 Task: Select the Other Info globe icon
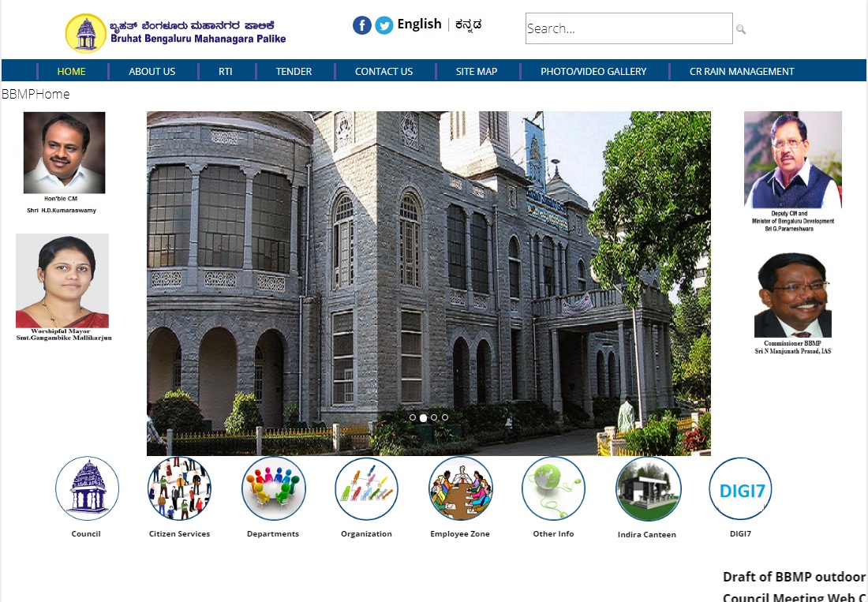pos(553,488)
